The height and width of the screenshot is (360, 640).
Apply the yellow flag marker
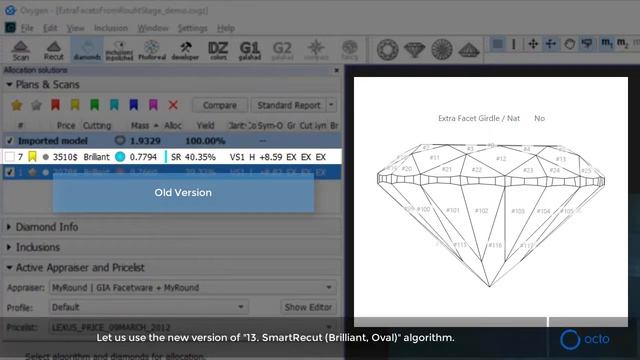click(x=75, y=105)
